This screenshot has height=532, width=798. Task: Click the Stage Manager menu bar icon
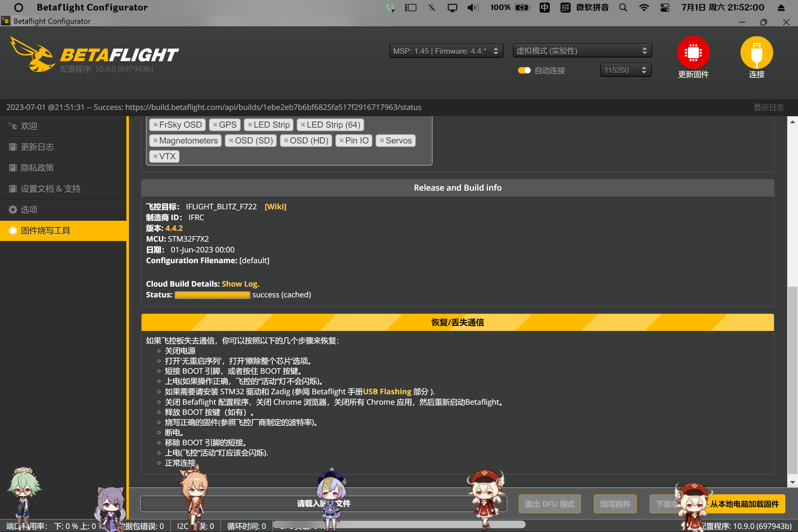click(410, 8)
